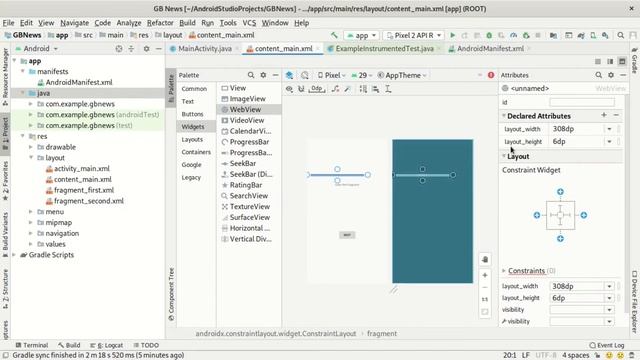
Task: Switch editor to Split view mode icon
Action: [610, 62]
